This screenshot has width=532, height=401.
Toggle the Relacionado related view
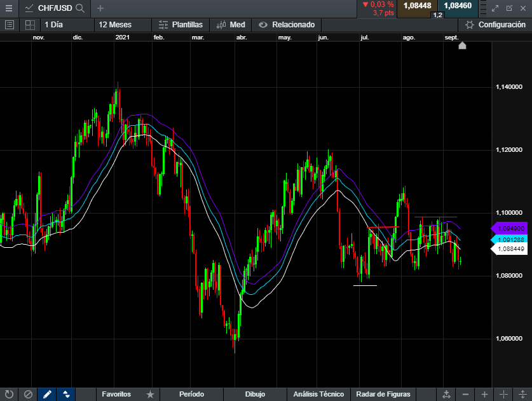(287, 25)
